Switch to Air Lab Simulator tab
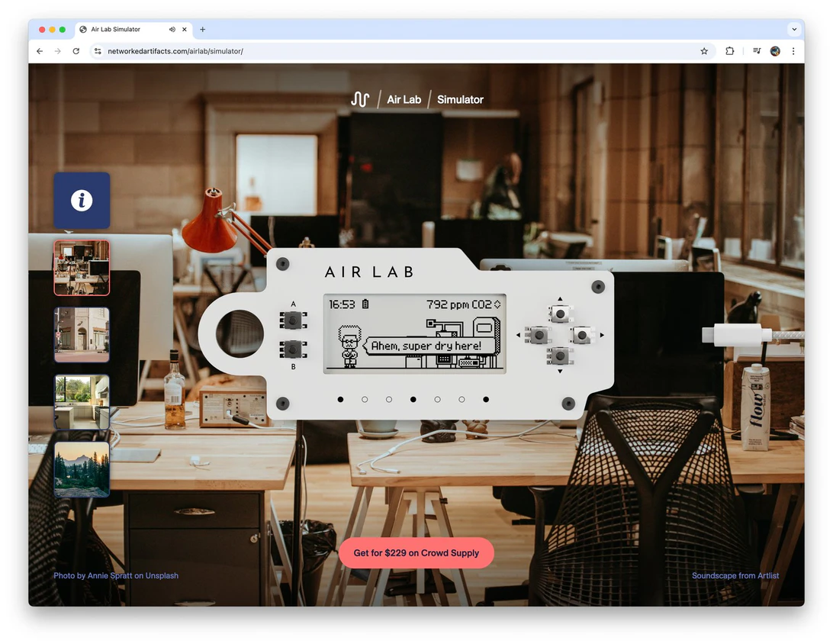The image size is (833, 644). pyautogui.click(x=134, y=30)
